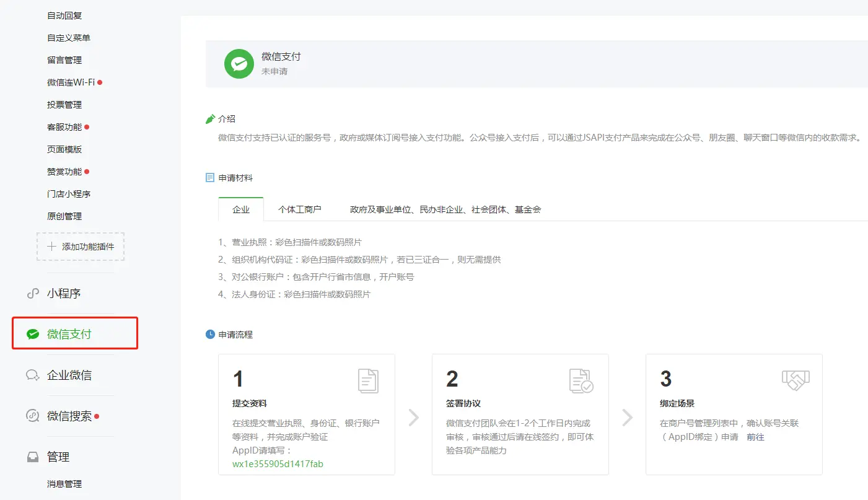
Task: Click the 申请材料 section heading
Action: (235, 178)
